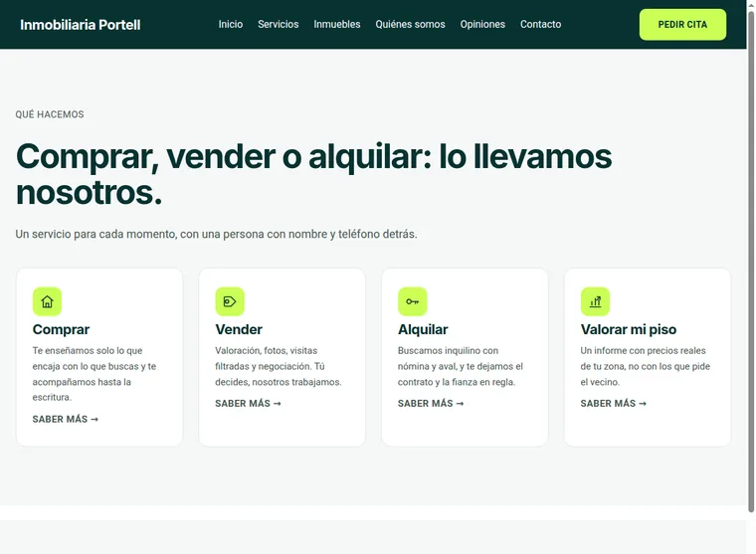Image resolution: width=756 pixels, height=554 pixels.
Task: Click the price tag icon on Vender card
Action: point(230,301)
